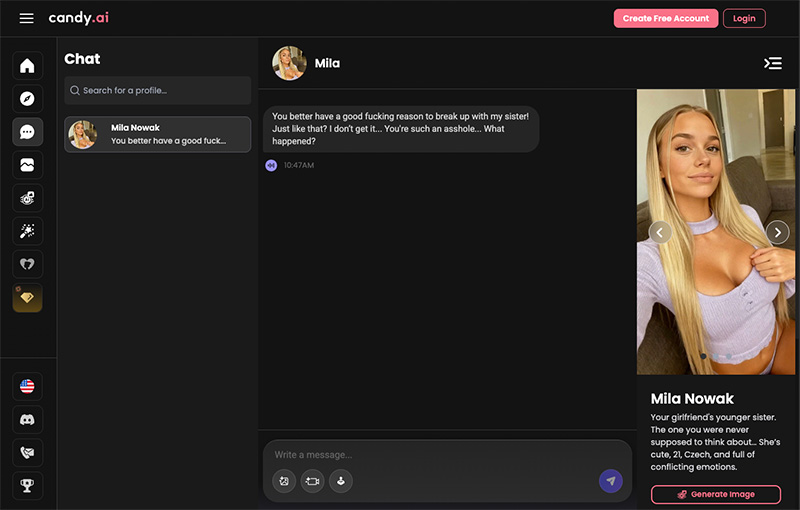Select the Mila Nowak conversation in list
The width and height of the screenshot is (800, 510).
[x=158, y=134]
